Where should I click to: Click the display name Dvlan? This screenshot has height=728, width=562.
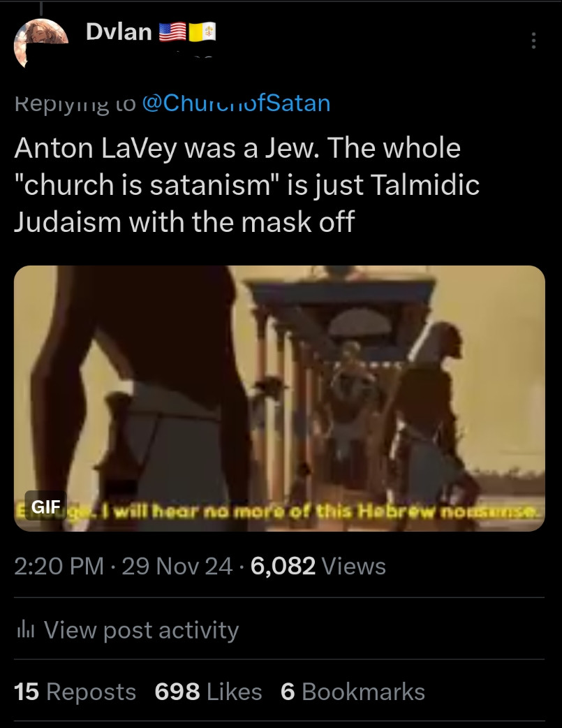119,31
